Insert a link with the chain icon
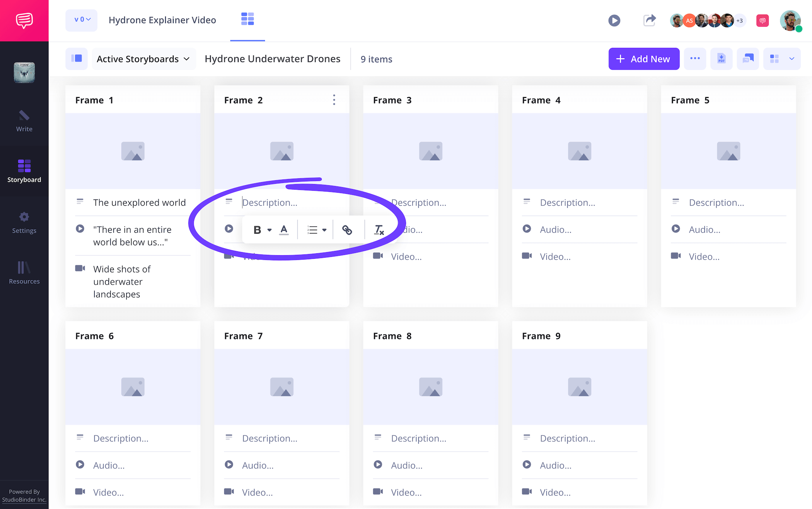 point(347,230)
